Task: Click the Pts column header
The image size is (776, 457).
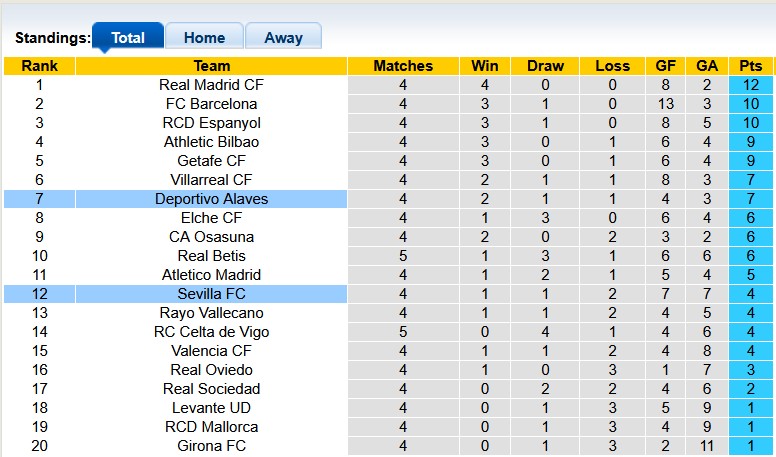Action: [750, 66]
